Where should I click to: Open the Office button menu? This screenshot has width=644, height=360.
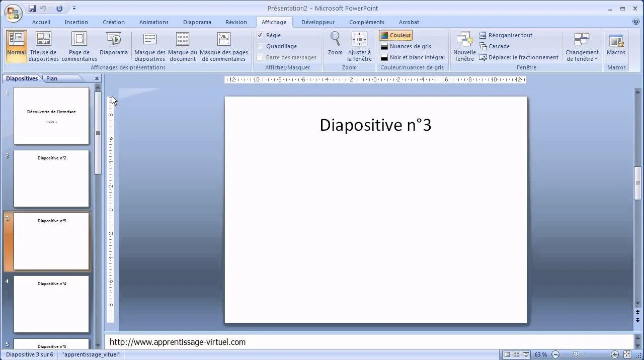tap(13, 12)
